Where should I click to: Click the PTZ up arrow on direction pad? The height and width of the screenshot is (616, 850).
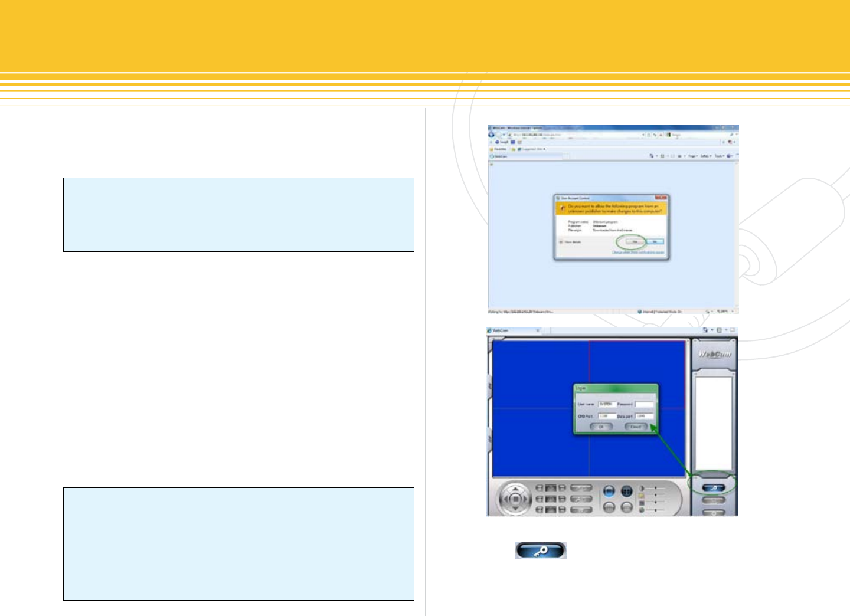pos(515,488)
